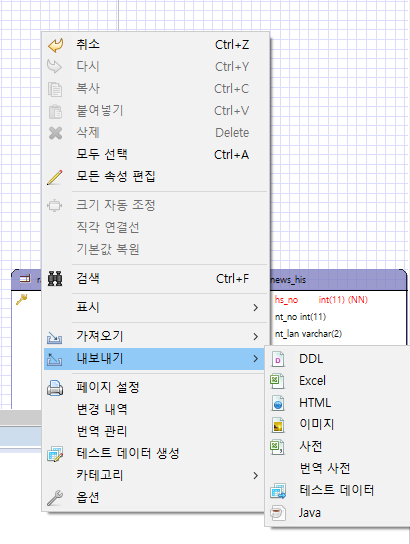The width and height of the screenshot is (410, 544).
Task: Open 모든 속성 편집 menu entry
Action: [x=156, y=177]
